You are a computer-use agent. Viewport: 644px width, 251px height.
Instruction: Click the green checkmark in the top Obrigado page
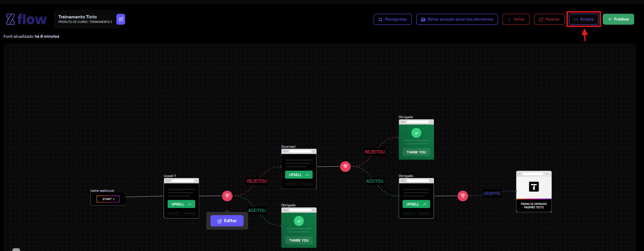click(x=416, y=133)
